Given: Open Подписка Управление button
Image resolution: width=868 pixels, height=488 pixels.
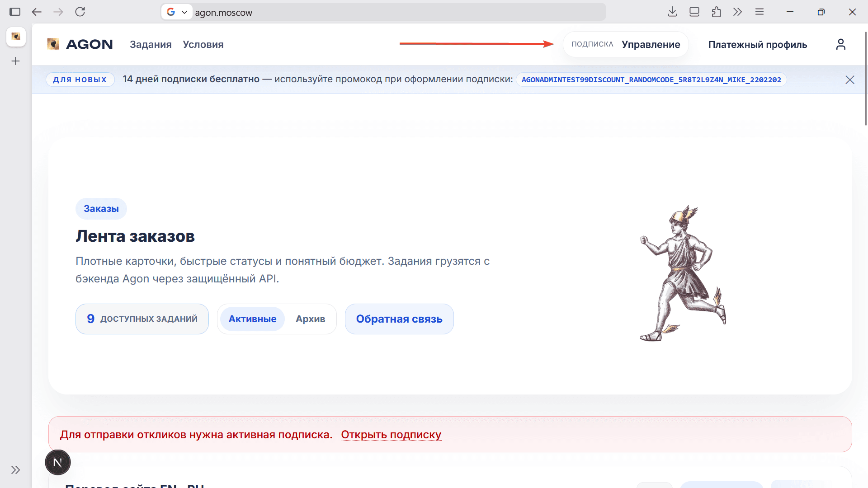Looking at the screenshot, I should (x=626, y=44).
